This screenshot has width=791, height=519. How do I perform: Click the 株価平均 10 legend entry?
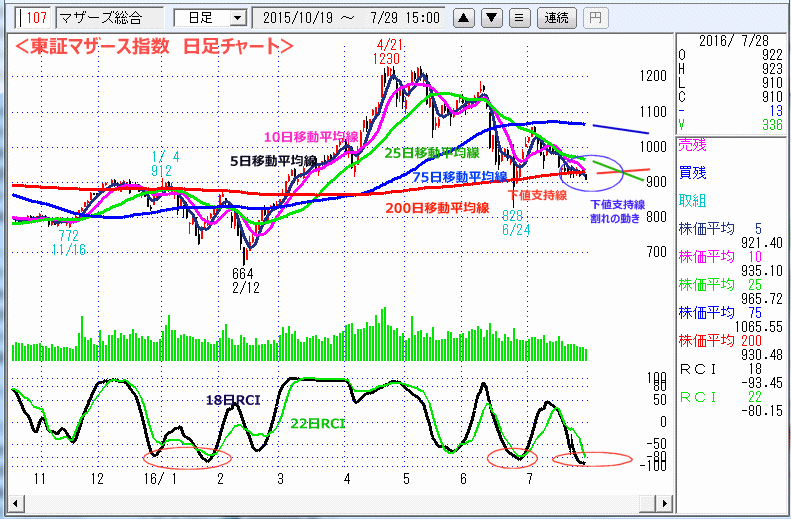(720, 257)
